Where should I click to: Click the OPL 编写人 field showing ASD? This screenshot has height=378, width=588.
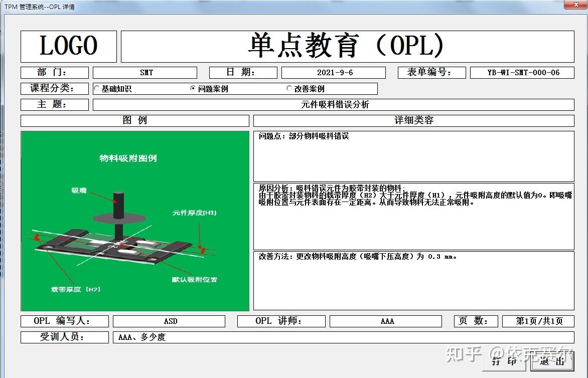(x=169, y=321)
